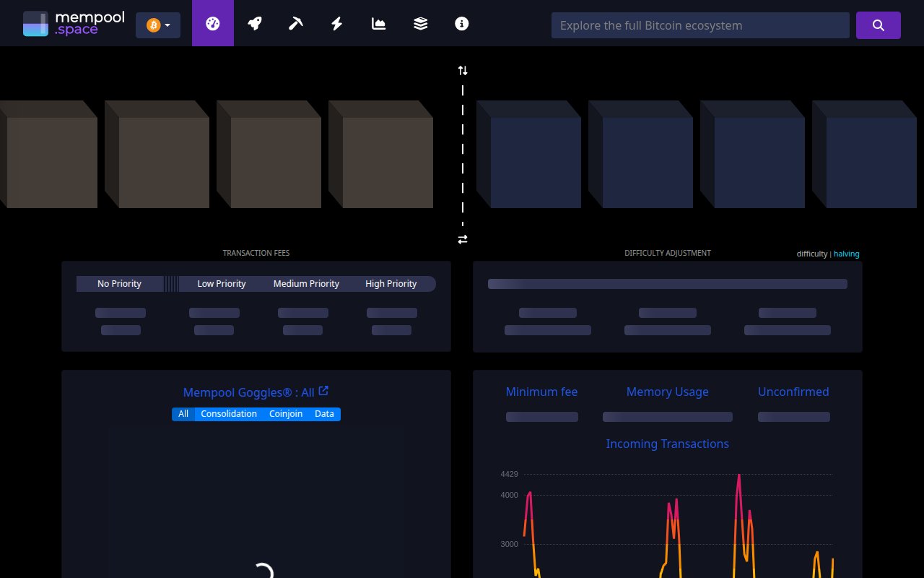
Task: Focus the Explore Bitcoin ecosystem search field
Action: pos(699,25)
